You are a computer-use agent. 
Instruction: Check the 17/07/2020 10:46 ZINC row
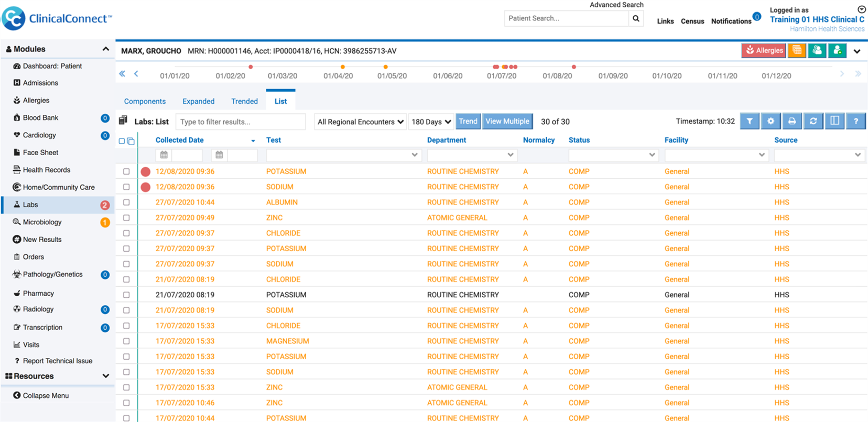point(126,403)
